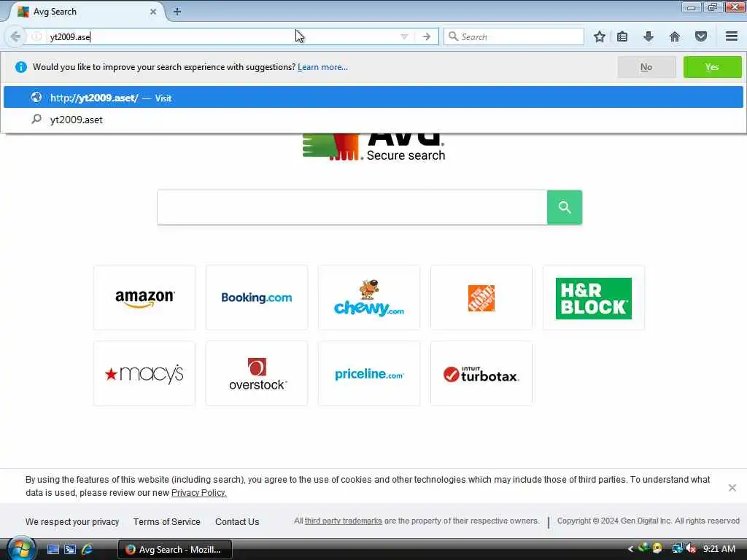
Task: Click Learn more link in suggestions bar
Action: pos(322,67)
